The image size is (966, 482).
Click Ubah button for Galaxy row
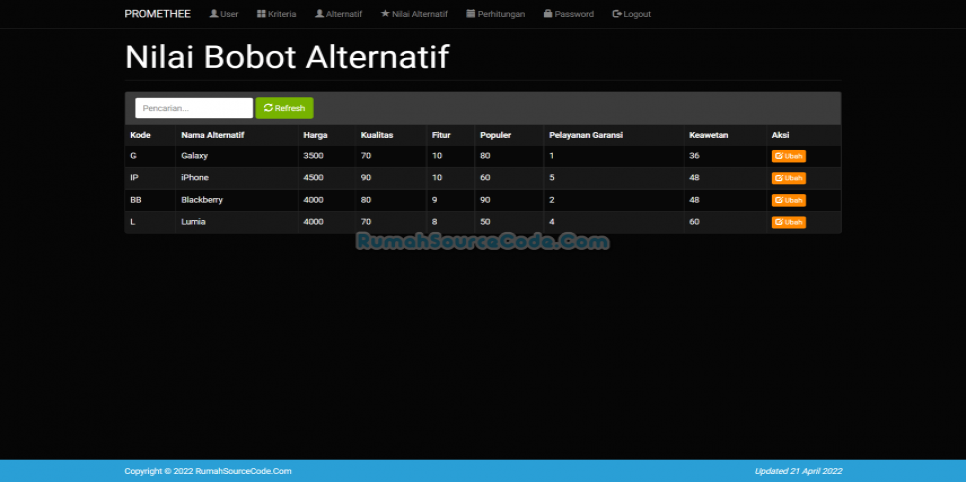pos(789,156)
